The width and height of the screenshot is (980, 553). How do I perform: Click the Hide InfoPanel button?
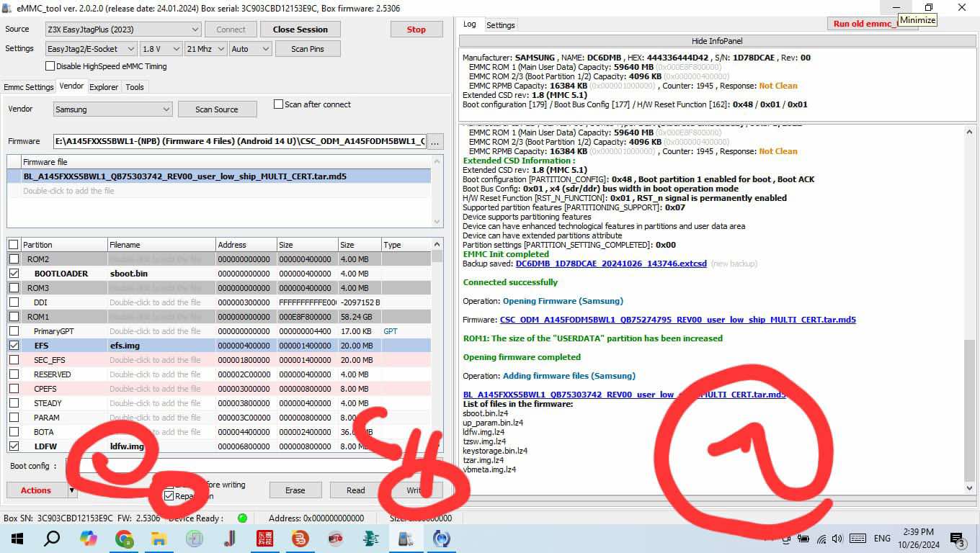coord(717,41)
